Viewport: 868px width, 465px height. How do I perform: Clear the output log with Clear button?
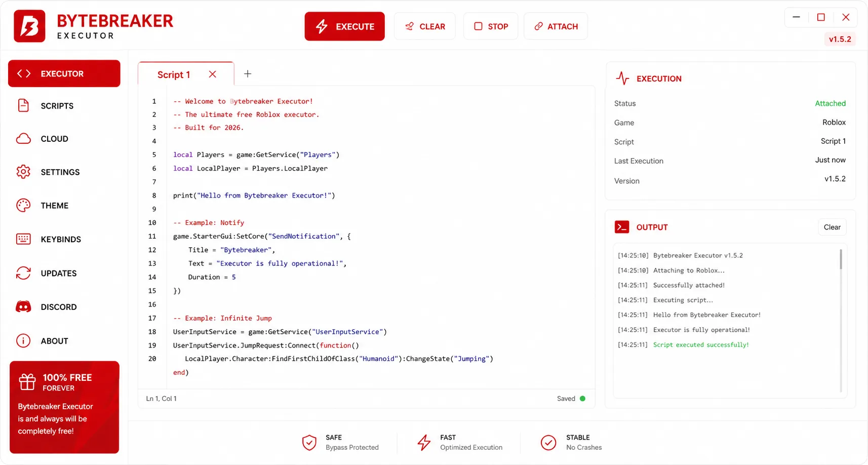(832, 227)
